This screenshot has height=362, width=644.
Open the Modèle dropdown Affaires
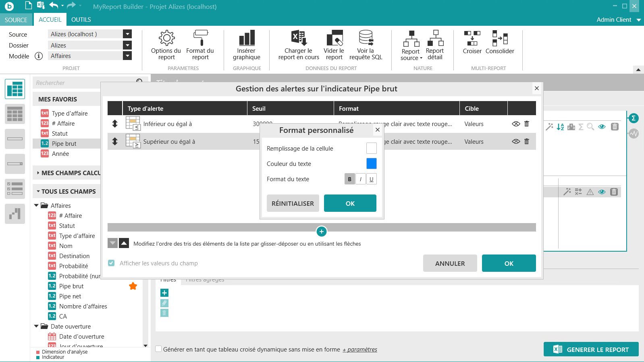127,56
